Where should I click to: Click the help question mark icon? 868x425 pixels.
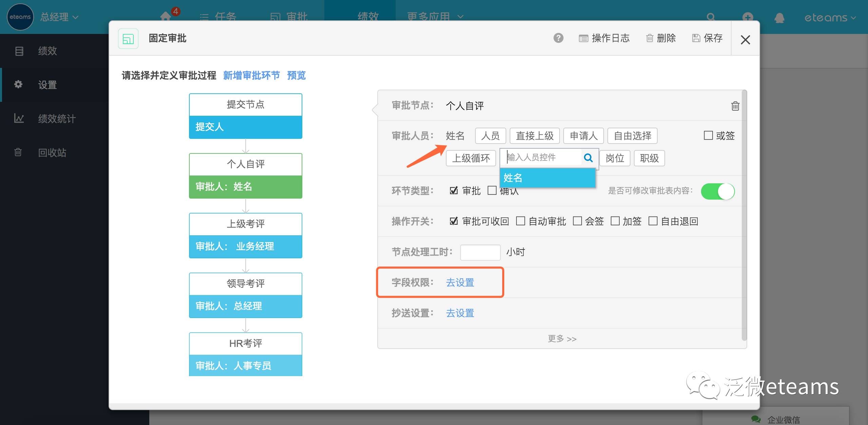[x=558, y=38]
